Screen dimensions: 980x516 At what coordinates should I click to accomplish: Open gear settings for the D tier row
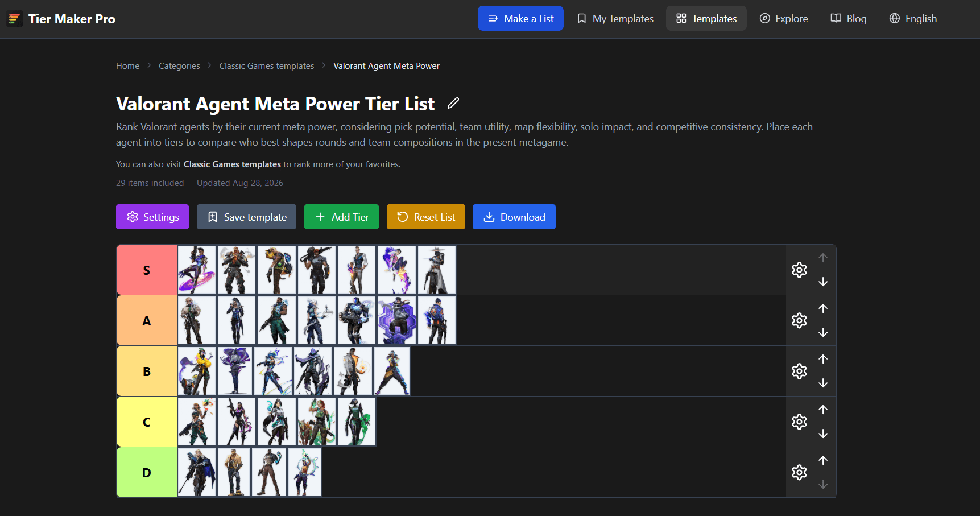point(799,472)
